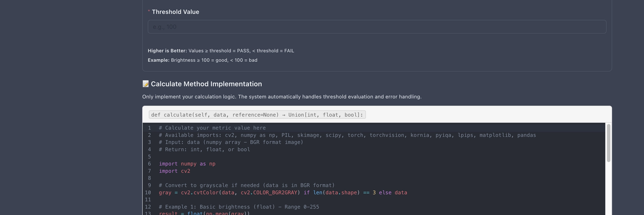Screen dimensions: 644x215
Task: Select line number 10 in the gutter
Action: pyautogui.click(x=149, y=192)
